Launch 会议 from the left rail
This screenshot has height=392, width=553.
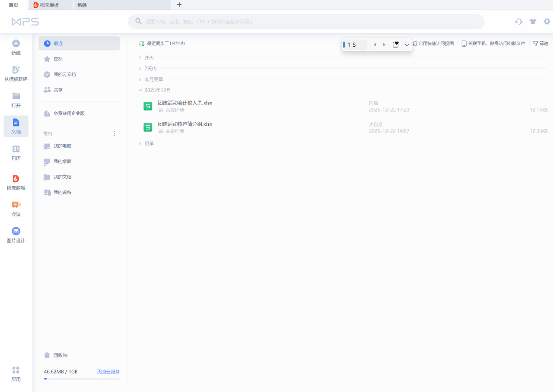16,209
